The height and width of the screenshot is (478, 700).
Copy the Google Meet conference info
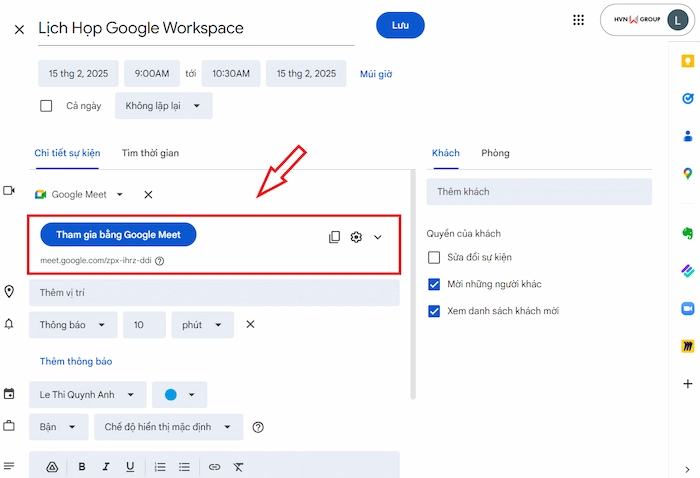tap(334, 237)
